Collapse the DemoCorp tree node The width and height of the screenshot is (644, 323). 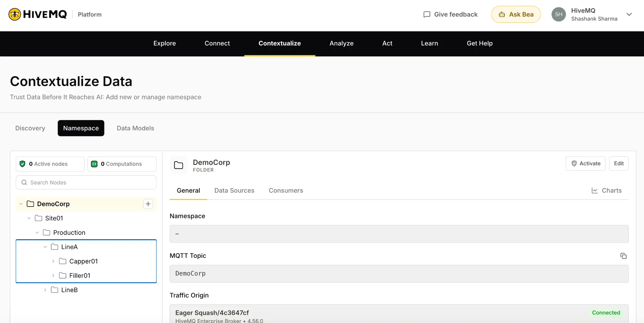21,204
